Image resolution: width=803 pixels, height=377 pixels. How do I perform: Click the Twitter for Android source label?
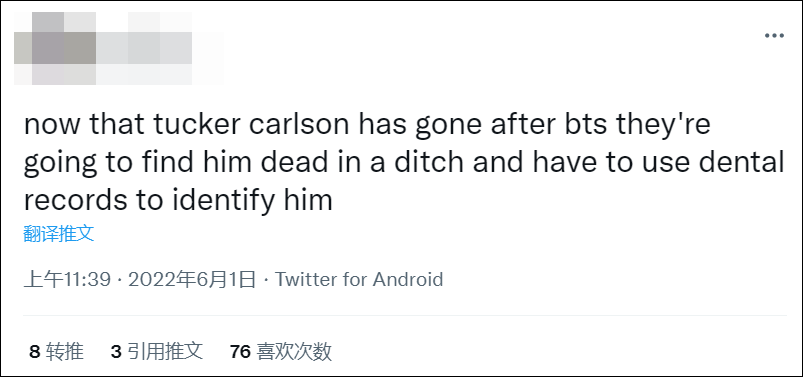pos(359,280)
